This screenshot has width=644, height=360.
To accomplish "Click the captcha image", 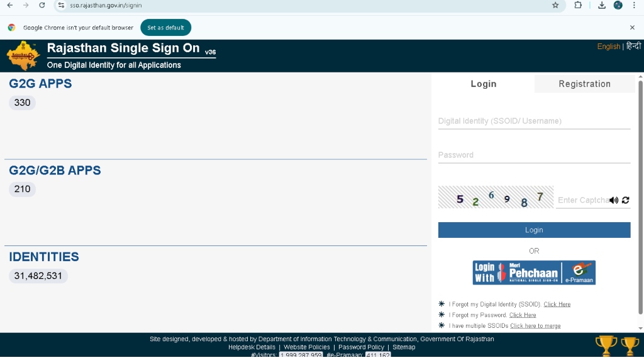I will pos(496,197).
